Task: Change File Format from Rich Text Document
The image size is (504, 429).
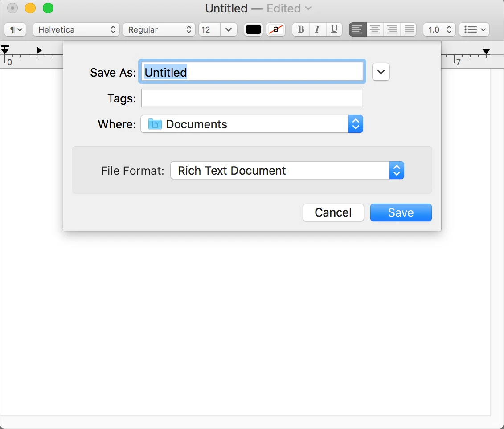Action: [x=287, y=170]
